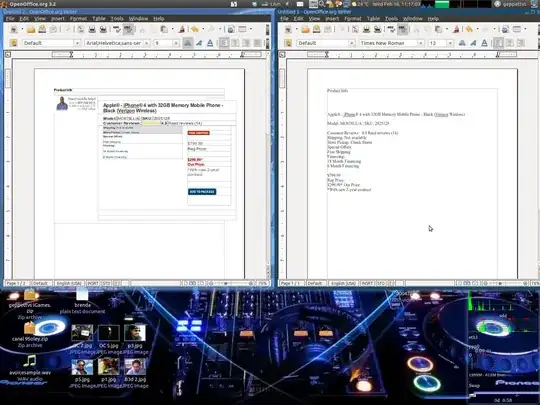
Task: Open paragraph style dropdown in left Writer window
Action: pyautogui.click(x=77, y=43)
